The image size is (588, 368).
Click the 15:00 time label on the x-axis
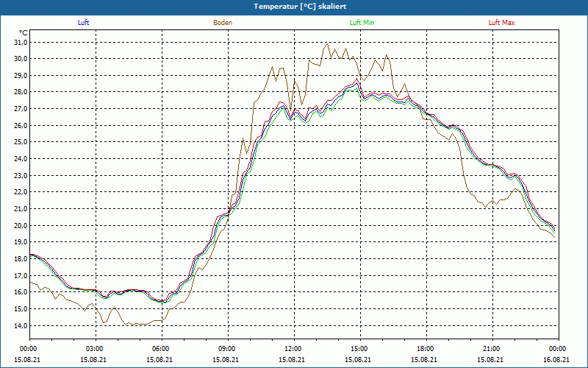pos(360,349)
